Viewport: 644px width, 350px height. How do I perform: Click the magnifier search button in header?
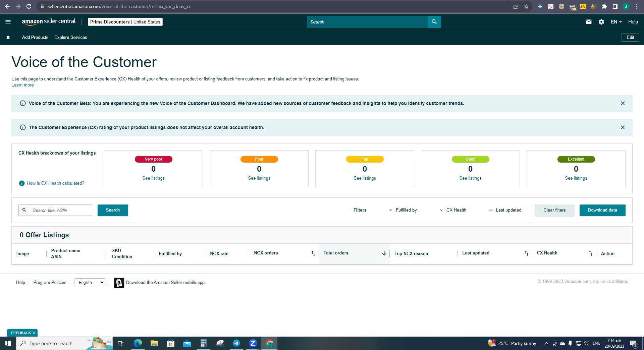coord(434,22)
